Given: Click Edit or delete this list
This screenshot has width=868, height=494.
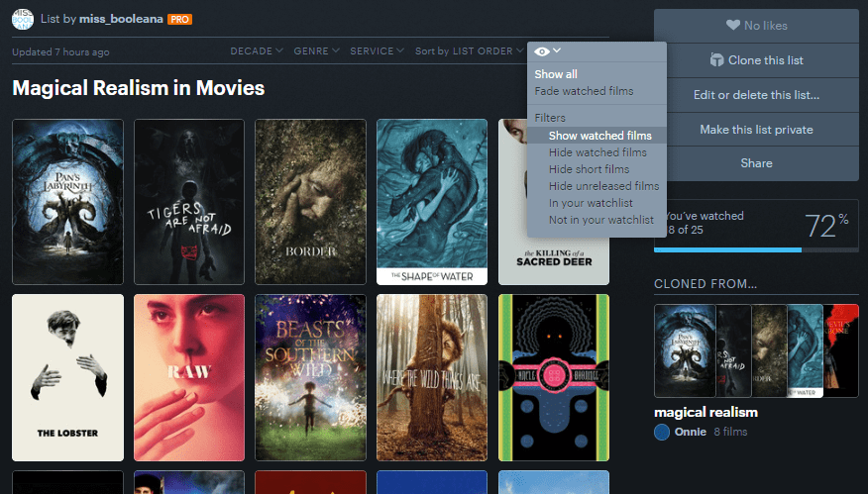Looking at the screenshot, I should click(756, 95).
